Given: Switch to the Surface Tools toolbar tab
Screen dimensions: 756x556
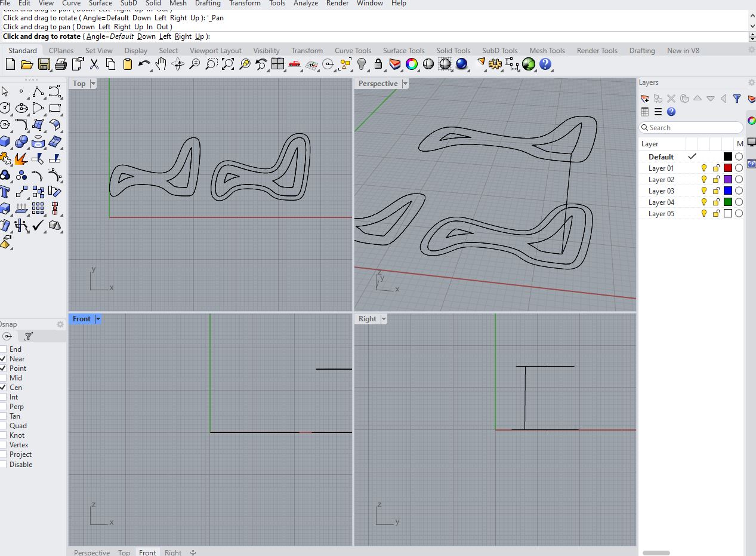Looking at the screenshot, I should (404, 50).
